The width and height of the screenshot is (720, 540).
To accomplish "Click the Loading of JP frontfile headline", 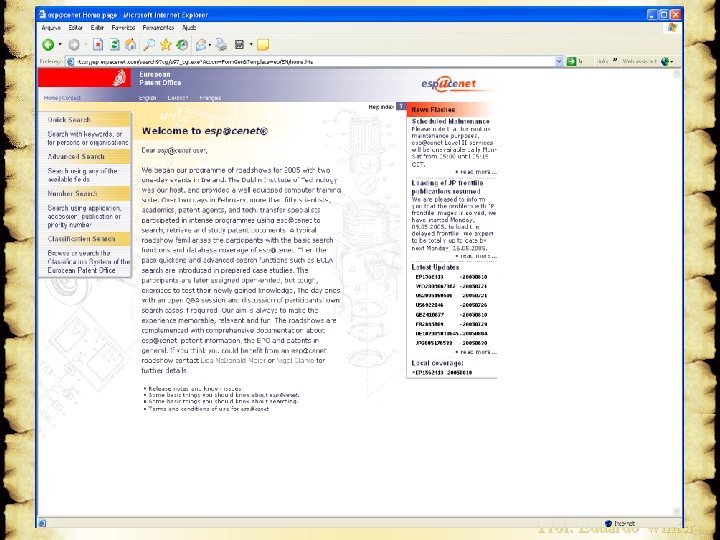I will 447,187.
